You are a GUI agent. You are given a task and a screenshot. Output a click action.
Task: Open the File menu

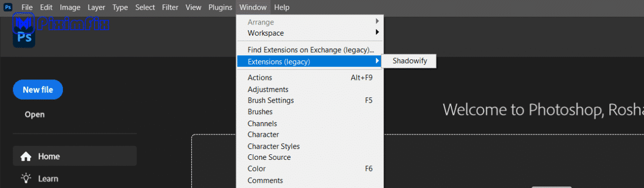(27, 8)
